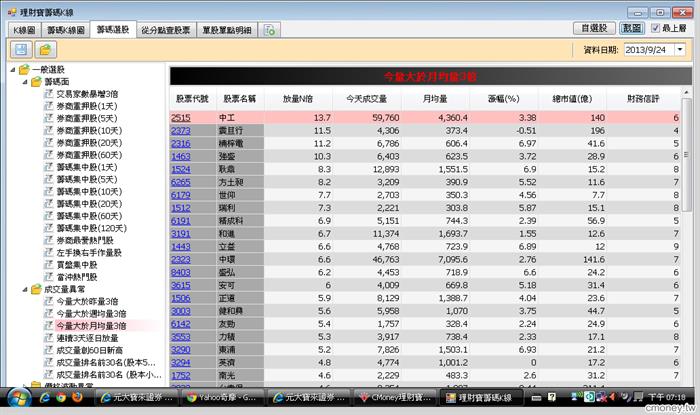Launch Firefox from quick launch
700x415 pixels.
77,397
